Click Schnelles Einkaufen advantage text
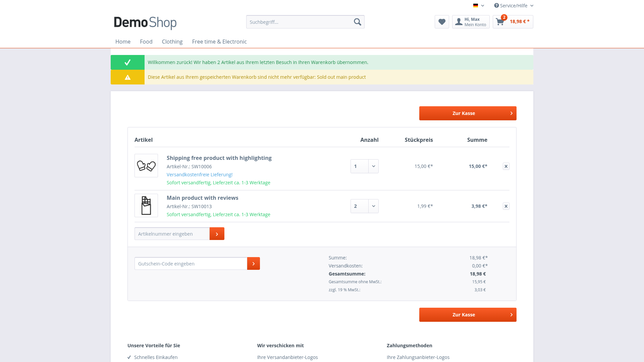The width and height of the screenshot is (644, 362). point(156,357)
